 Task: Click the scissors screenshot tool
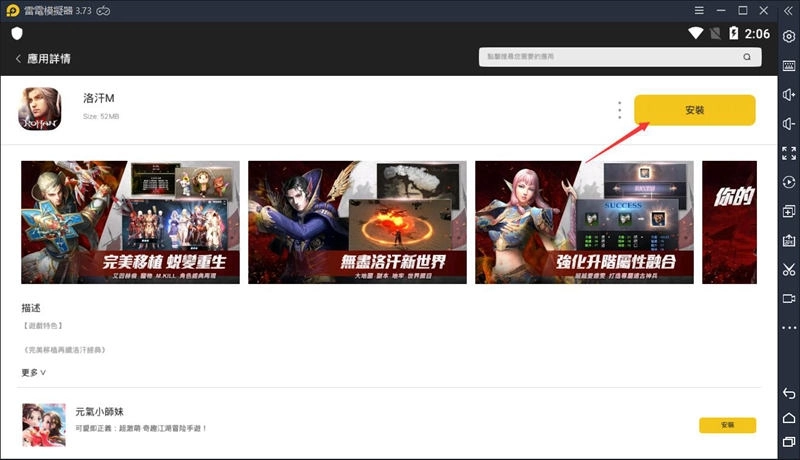[x=789, y=269]
